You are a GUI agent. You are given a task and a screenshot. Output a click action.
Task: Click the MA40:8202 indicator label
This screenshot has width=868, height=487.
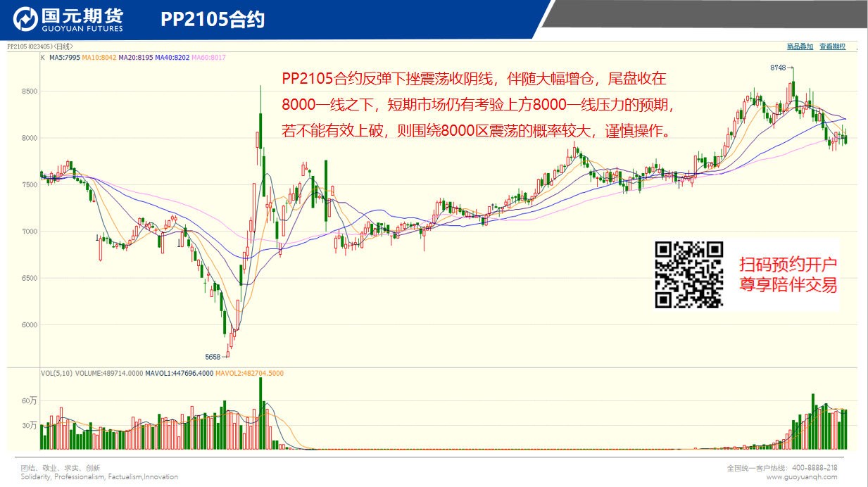click(172, 58)
